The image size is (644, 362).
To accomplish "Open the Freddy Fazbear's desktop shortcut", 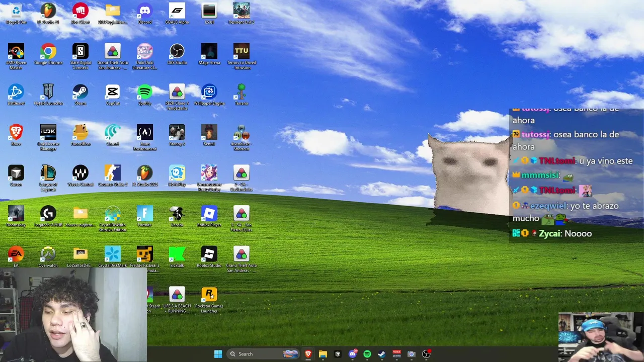I will click(145, 259).
